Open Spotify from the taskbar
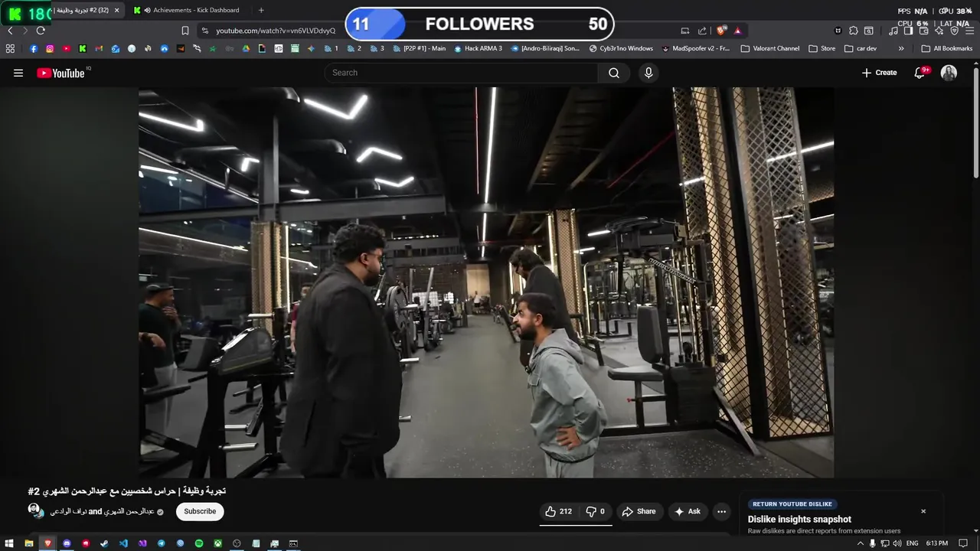Viewport: 980px width, 551px height. (199, 543)
